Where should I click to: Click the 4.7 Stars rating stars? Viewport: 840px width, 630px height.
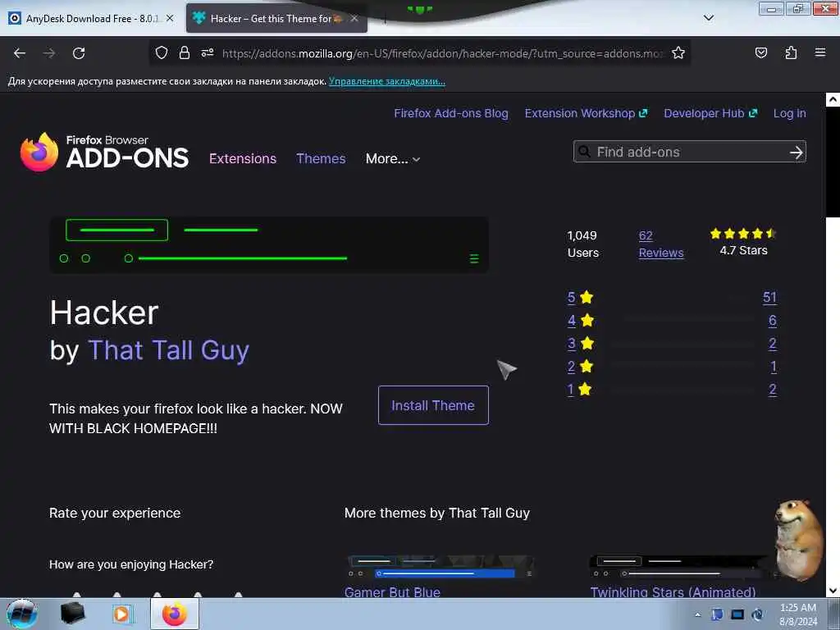click(743, 233)
